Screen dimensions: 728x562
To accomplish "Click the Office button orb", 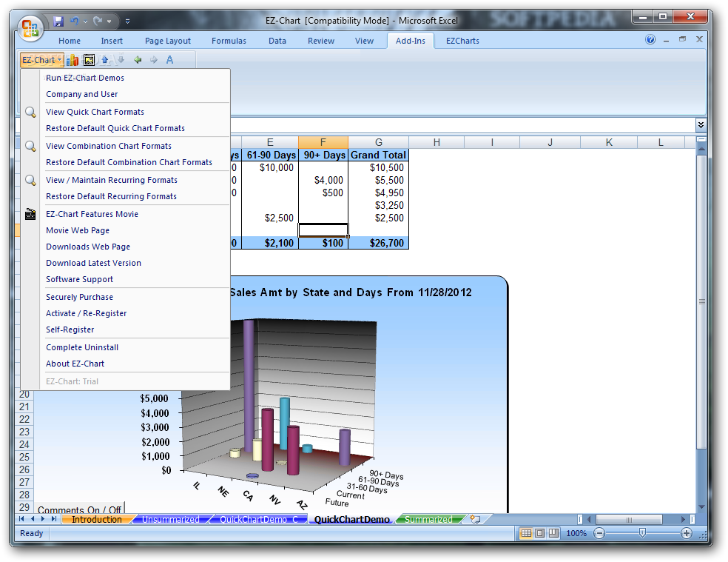I will (x=30, y=28).
